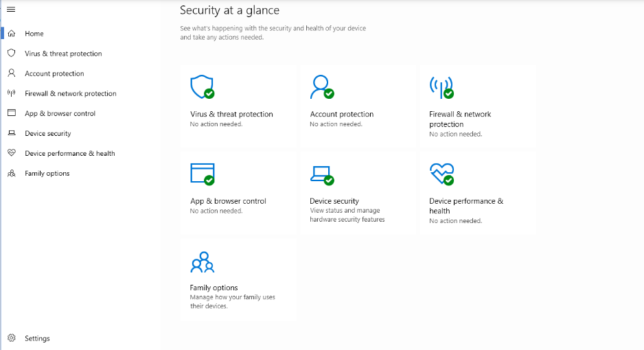Select App & browser control in sidebar
Screen dimensions: 644x350
point(60,114)
